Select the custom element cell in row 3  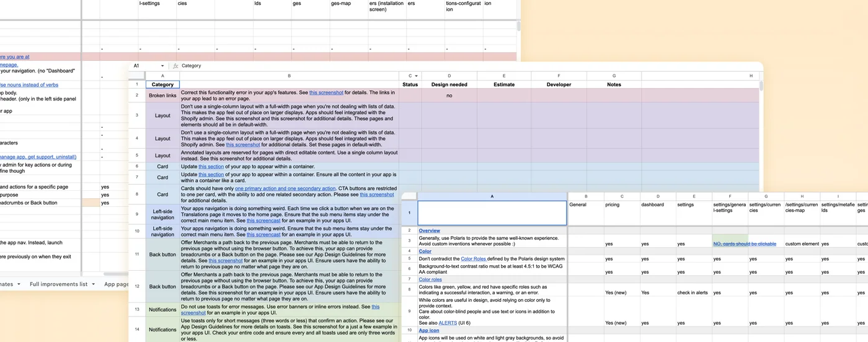802,241
